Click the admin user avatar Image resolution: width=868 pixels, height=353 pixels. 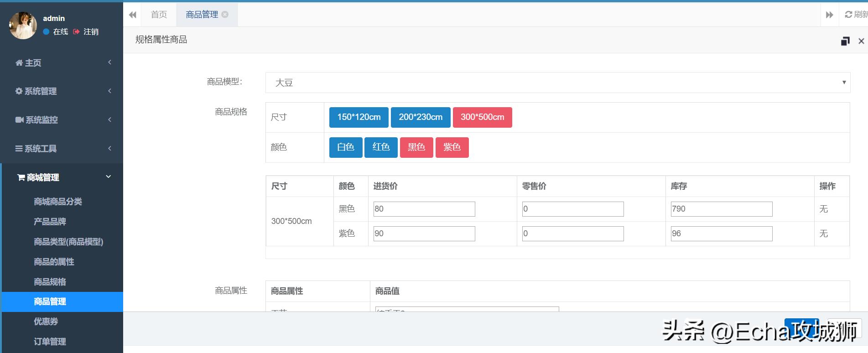point(23,26)
